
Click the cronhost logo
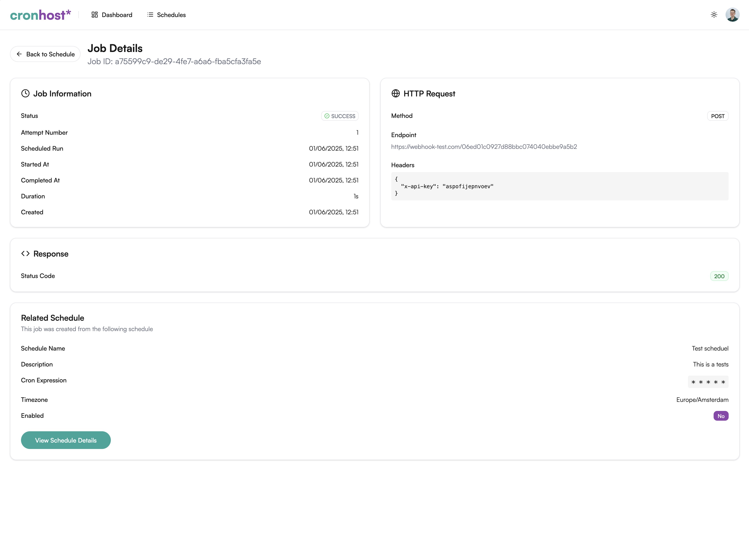click(x=40, y=15)
